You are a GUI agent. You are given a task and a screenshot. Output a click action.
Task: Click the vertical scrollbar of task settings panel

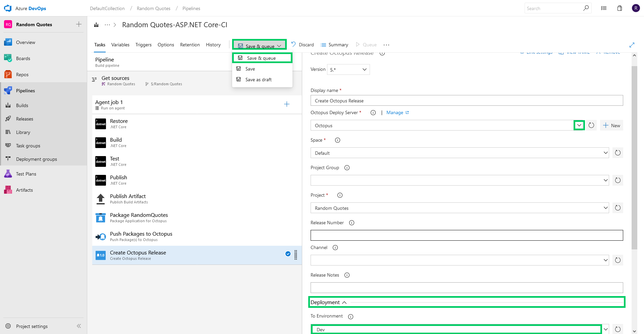click(x=634, y=158)
